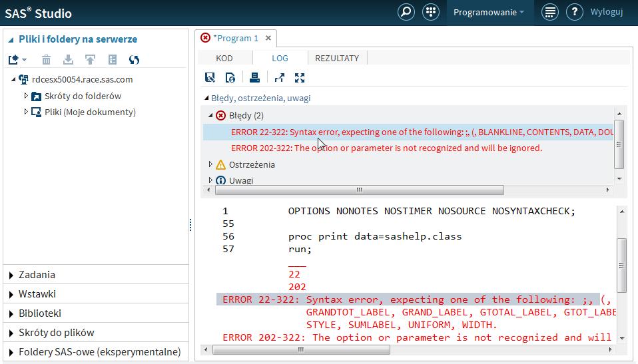Click the maximize view icon
Screen dimensions: 638x364
coord(300,77)
